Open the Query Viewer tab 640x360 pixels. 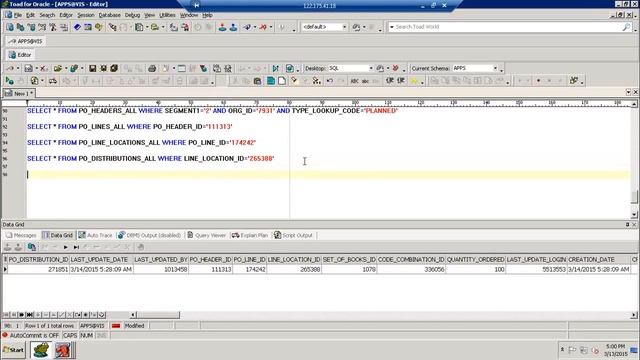pyautogui.click(x=207, y=236)
